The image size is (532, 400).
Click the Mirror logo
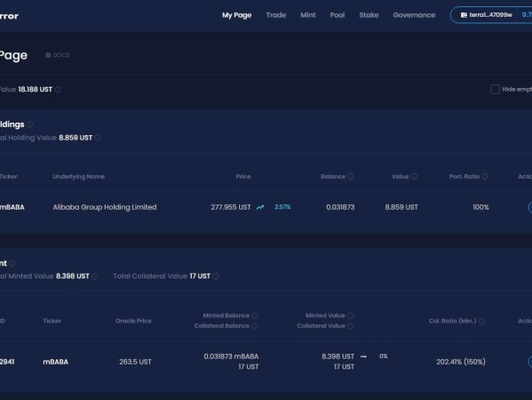pyautogui.click(x=9, y=16)
